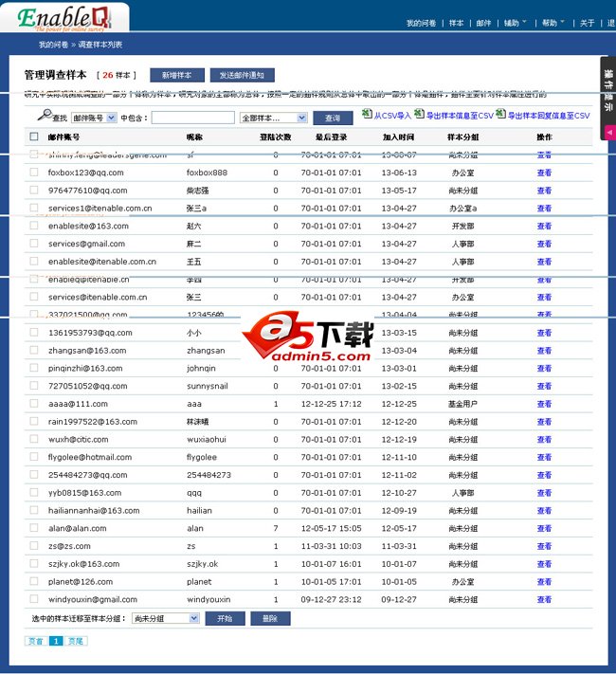Click the 删除 button below the table
Screen dimensions: 616x674
270,618
